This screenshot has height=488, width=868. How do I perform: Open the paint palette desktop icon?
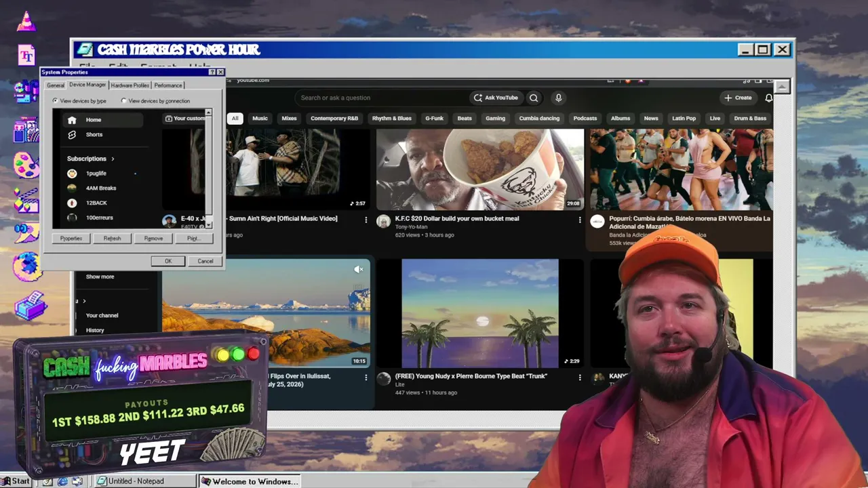pyautogui.click(x=26, y=165)
